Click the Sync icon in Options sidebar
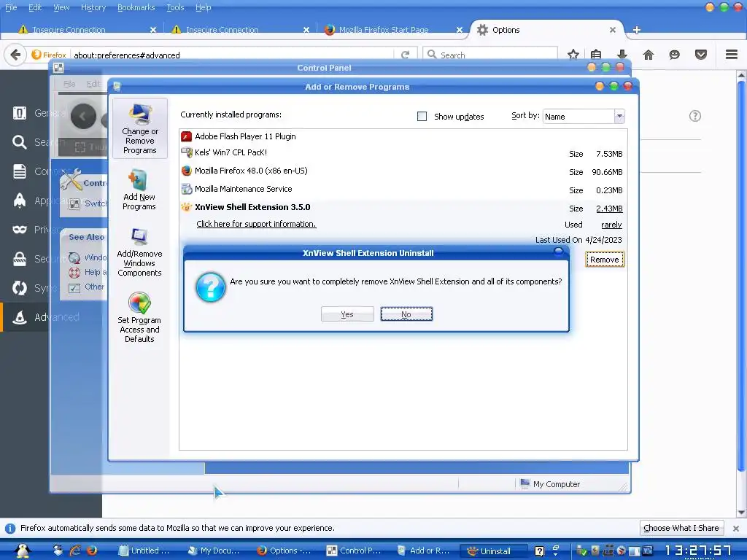Image resolution: width=747 pixels, height=560 pixels. point(20,288)
